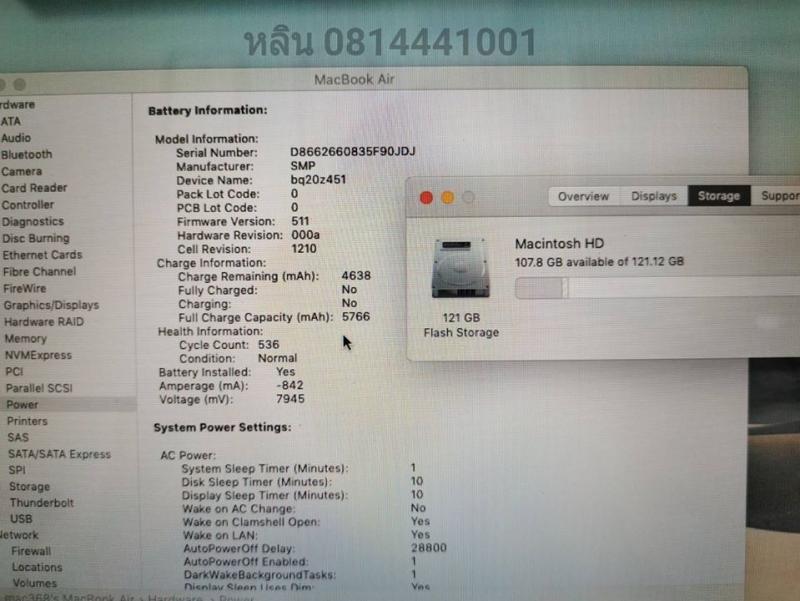
Task: Click the battery Condition value Normal
Action: click(277, 358)
